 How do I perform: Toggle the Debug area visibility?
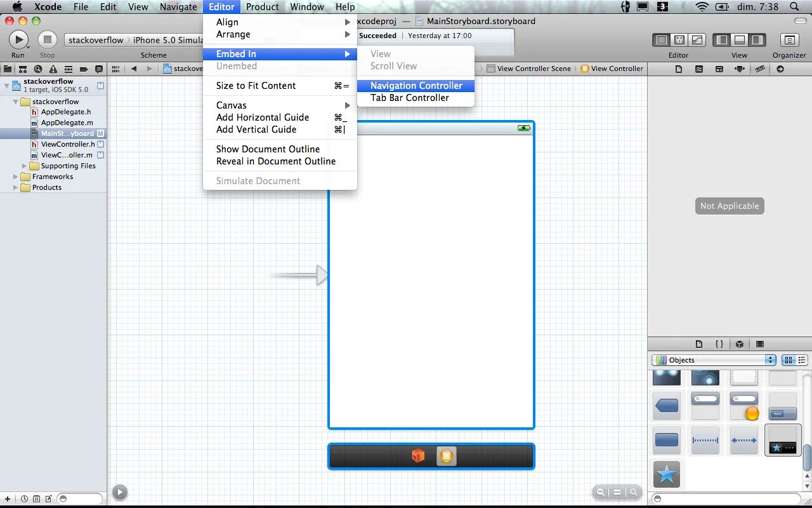tap(740, 40)
